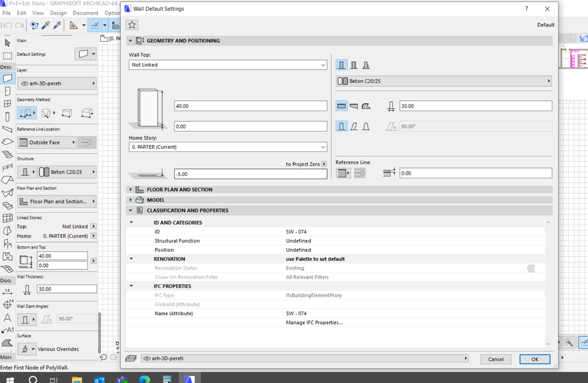Open the Wall Top linking dropdown
Screen dimensions: 588x383
(227, 65)
